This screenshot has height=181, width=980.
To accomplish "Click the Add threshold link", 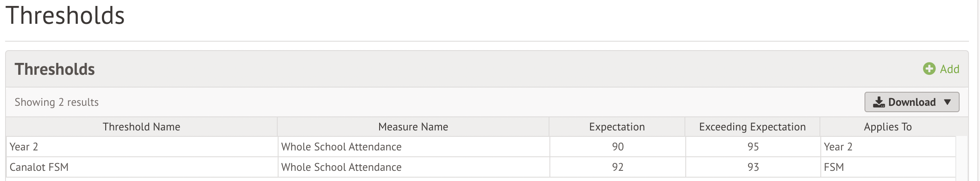I will (x=941, y=69).
